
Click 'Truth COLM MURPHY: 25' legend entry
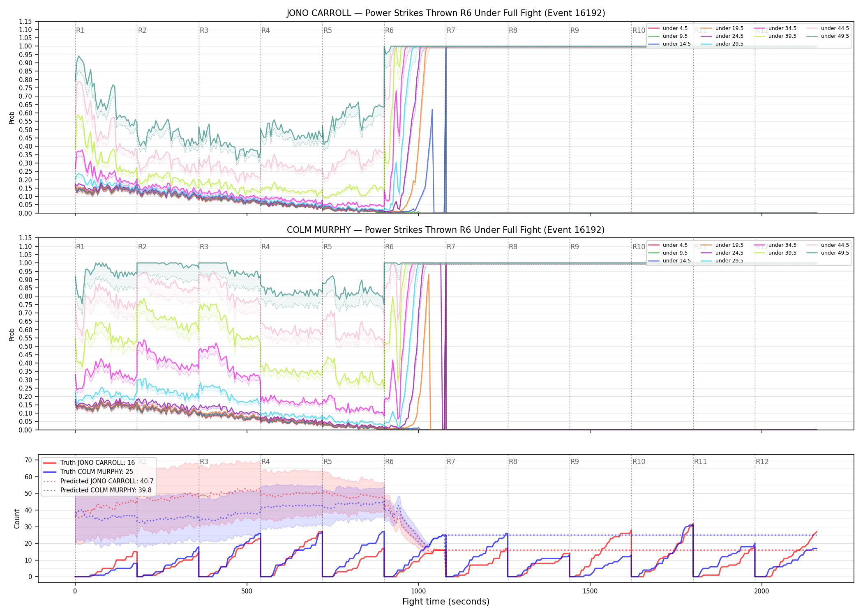coord(88,472)
